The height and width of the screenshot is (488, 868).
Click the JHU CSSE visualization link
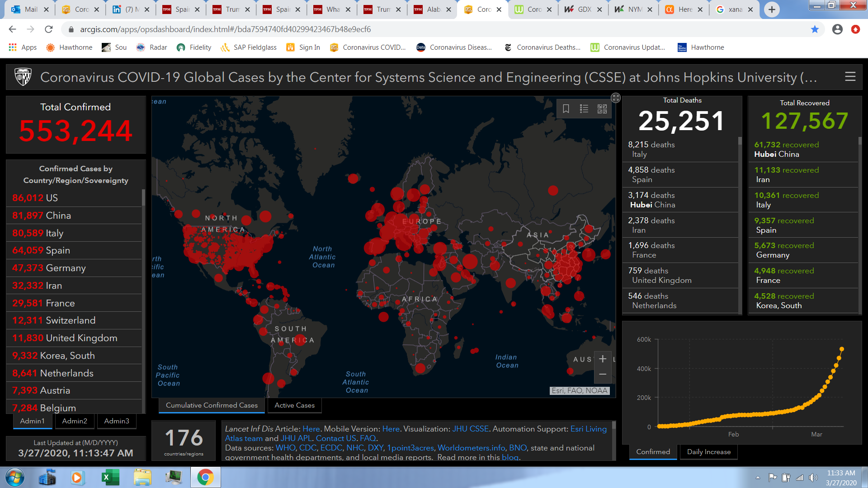pyautogui.click(x=471, y=429)
